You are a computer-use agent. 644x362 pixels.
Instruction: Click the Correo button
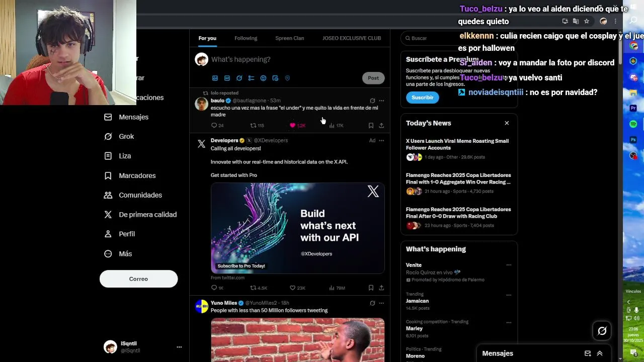(138, 279)
